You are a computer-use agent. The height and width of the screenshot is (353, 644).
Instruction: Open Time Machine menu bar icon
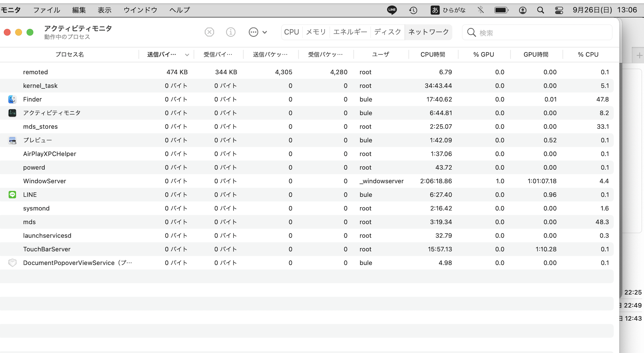coord(413,10)
